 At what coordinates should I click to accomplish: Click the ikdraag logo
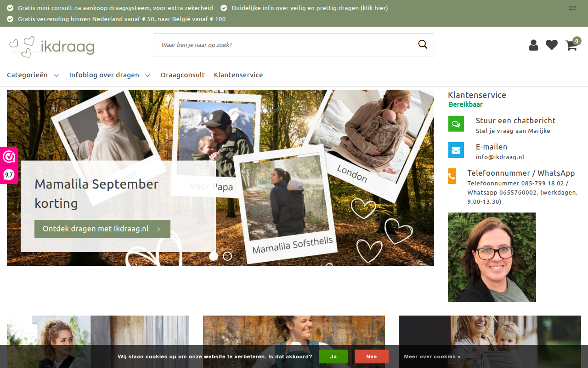coord(52,46)
